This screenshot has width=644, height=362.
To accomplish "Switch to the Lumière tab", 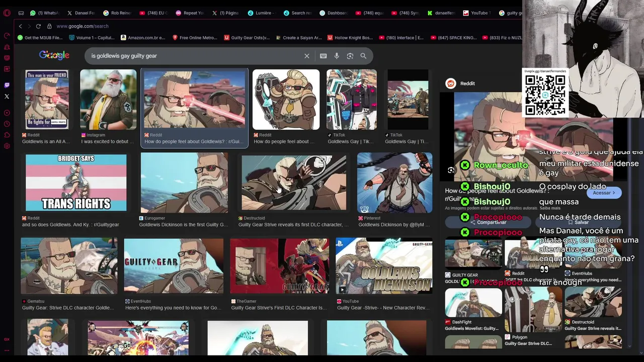I will [262, 13].
